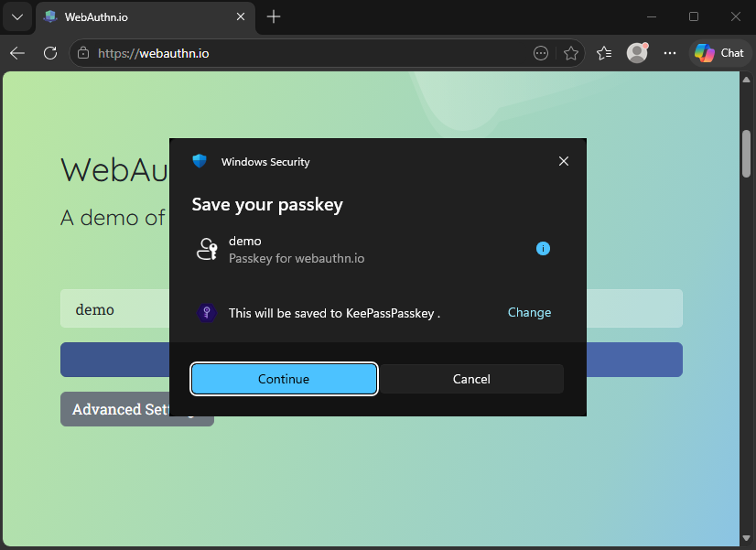
Task: Click the Windows Security shield icon
Action: [x=200, y=161]
